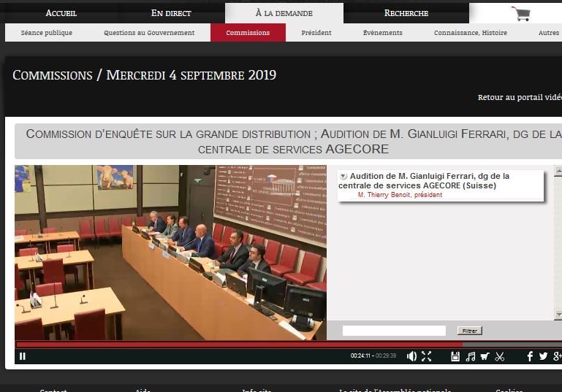Click the chapter list scroll-down arrow

point(558,315)
